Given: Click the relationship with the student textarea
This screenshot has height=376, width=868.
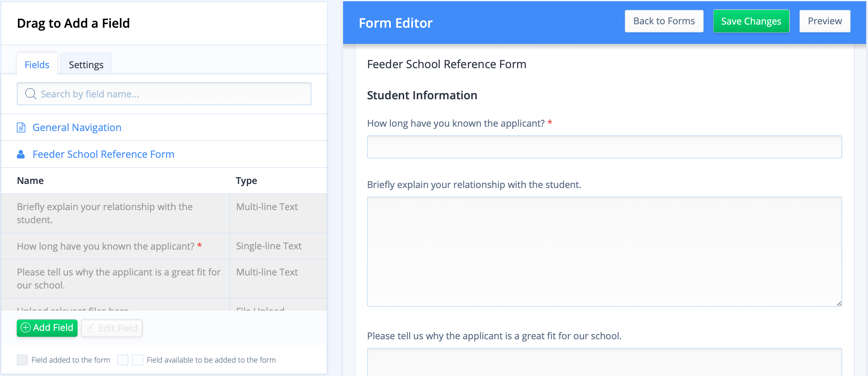Looking at the screenshot, I should click(604, 252).
